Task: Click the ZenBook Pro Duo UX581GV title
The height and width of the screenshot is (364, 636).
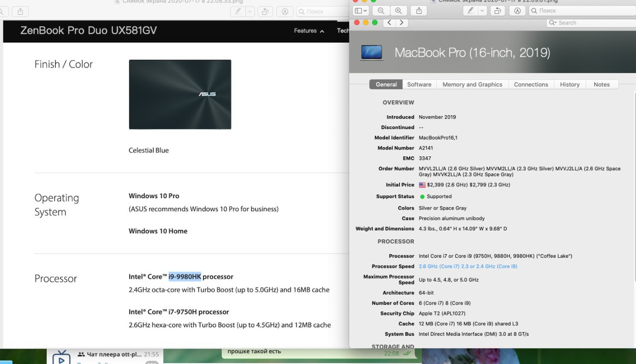Action: [x=88, y=31]
